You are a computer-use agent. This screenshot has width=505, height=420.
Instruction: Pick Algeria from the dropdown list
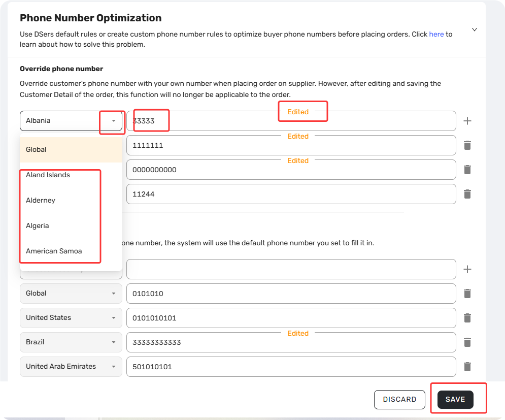click(x=71, y=225)
